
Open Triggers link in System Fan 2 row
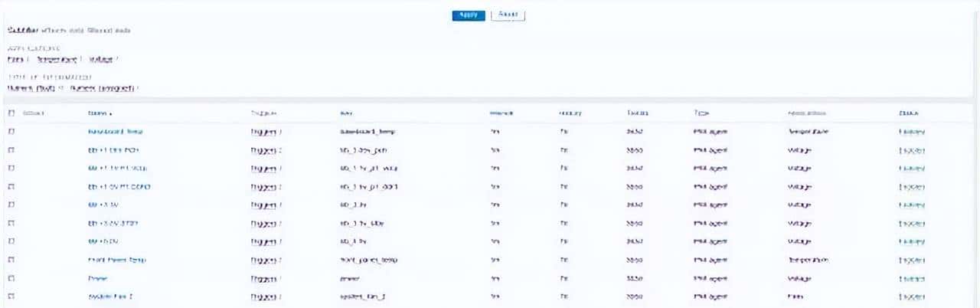click(x=265, y=297)
